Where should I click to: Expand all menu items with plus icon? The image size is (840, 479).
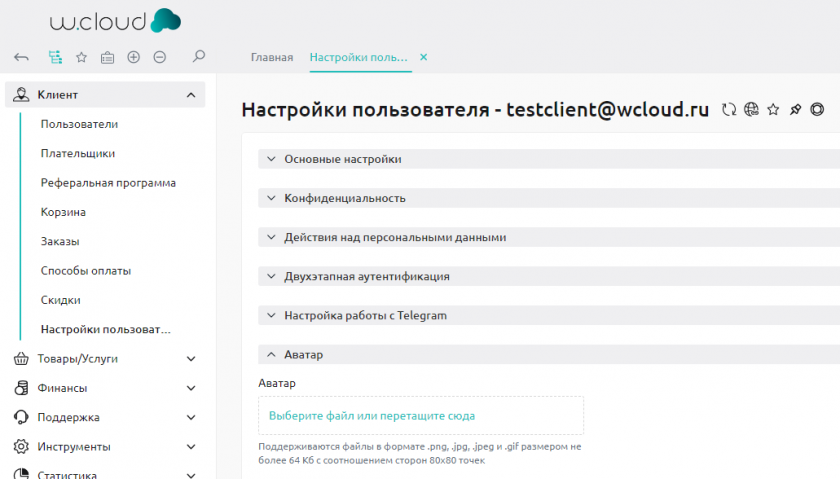(134, 57)
